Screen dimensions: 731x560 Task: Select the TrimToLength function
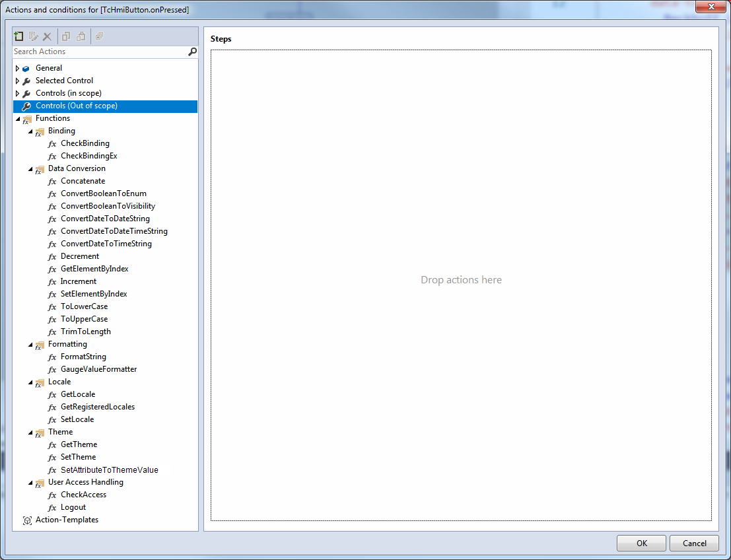[86, 332]
